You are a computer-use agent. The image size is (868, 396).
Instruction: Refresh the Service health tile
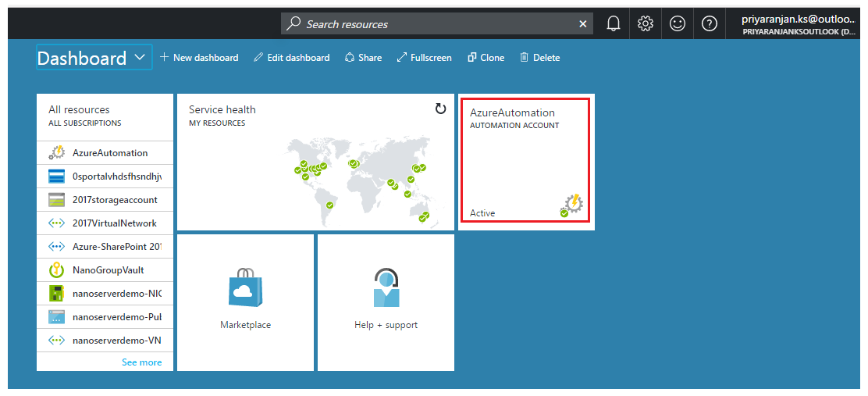pyautogui.click(x=440, y=109)
